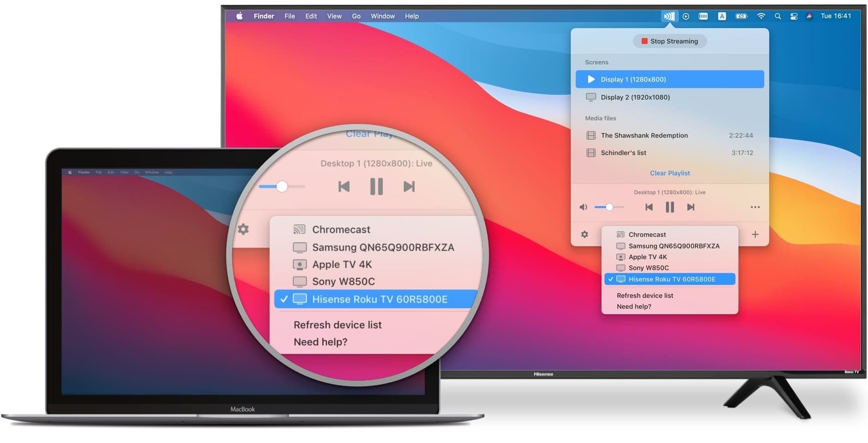Restart playback with previous-track icon
The width and height of the screenshot is (868, 443).
click(x=649, y=207)
